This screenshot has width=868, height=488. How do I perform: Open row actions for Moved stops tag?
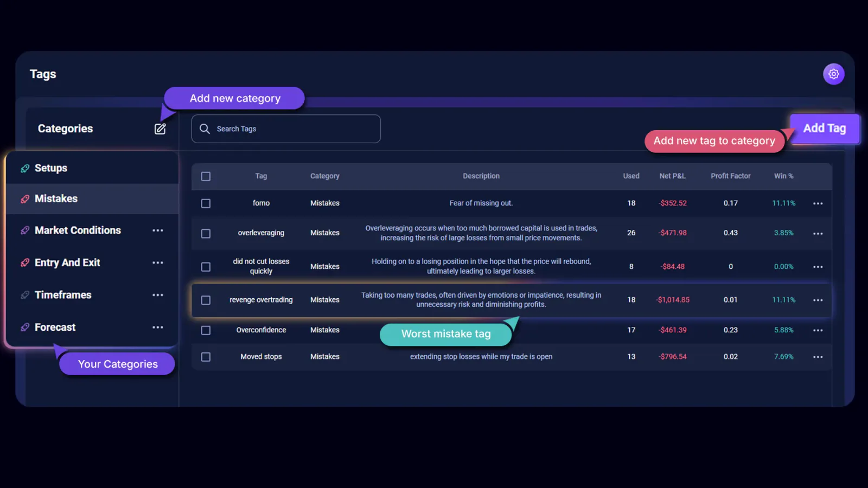coord(818,357)
